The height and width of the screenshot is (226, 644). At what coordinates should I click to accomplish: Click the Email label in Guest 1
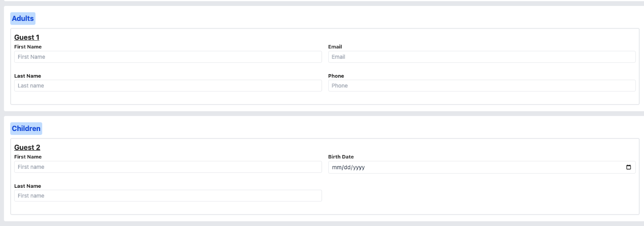[x=335, y=47]
